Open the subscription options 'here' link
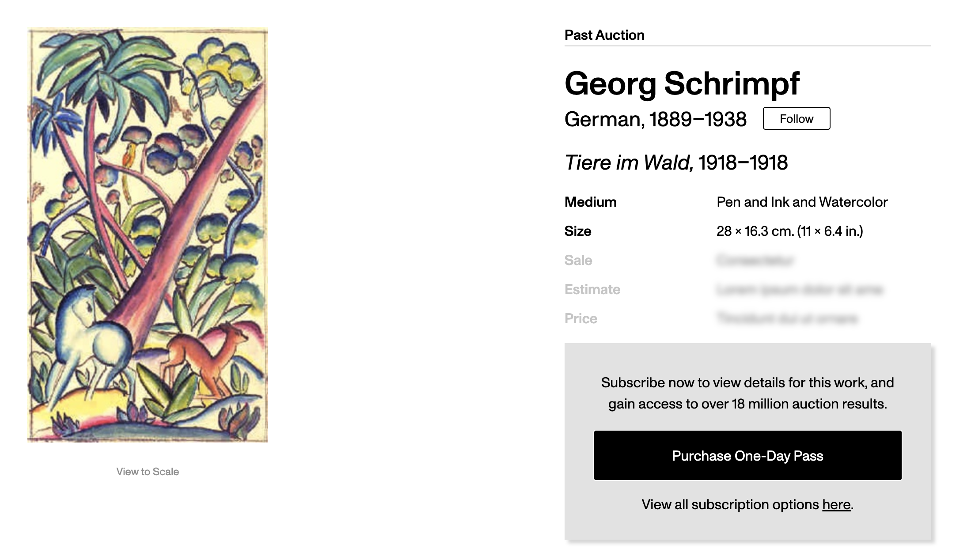Image resolution: width=956 pixels, height=560 pixels. (836, 504)
